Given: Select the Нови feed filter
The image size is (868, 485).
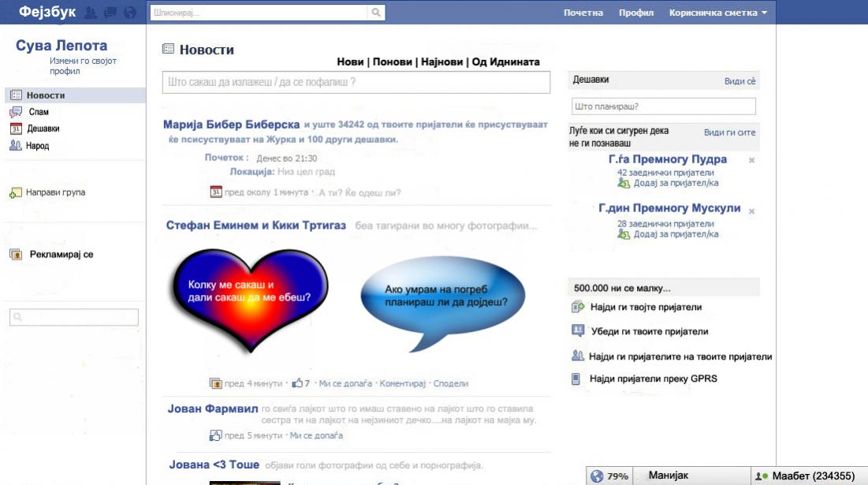Looking at the screenshot, I should (350, 62).
